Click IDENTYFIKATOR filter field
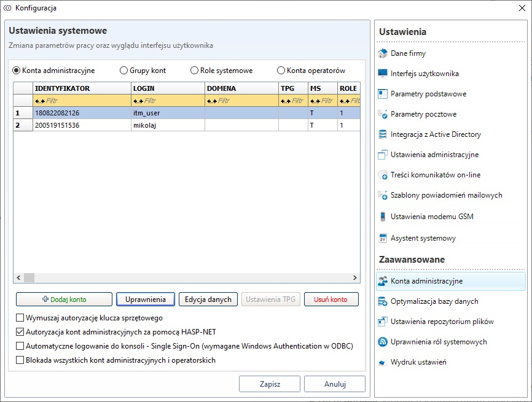 click(x=82, y=101)
